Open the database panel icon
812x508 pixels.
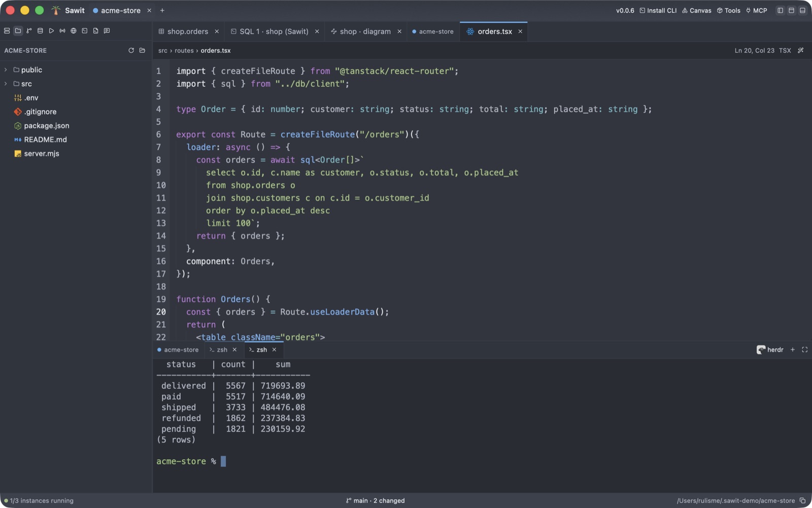point(40,31)
